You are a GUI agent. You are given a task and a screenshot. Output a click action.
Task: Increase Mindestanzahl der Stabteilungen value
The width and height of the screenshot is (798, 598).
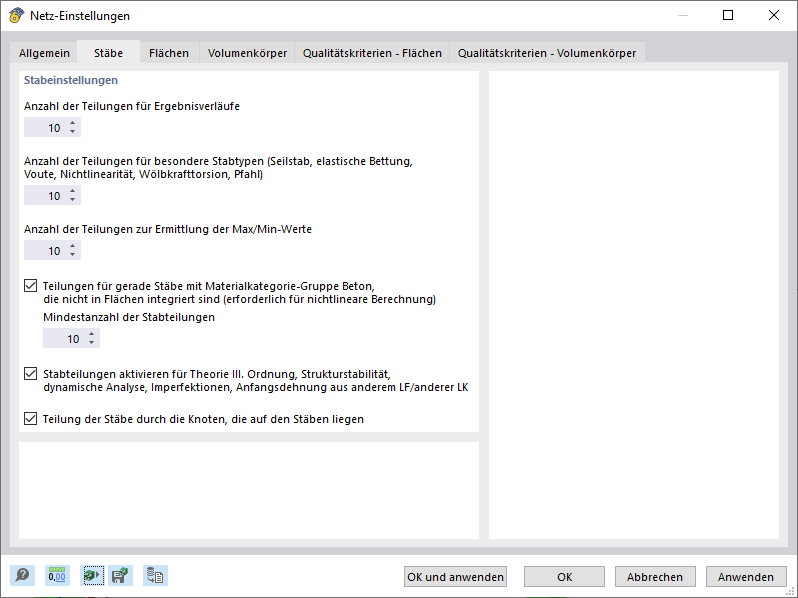[x=92, y=334]
